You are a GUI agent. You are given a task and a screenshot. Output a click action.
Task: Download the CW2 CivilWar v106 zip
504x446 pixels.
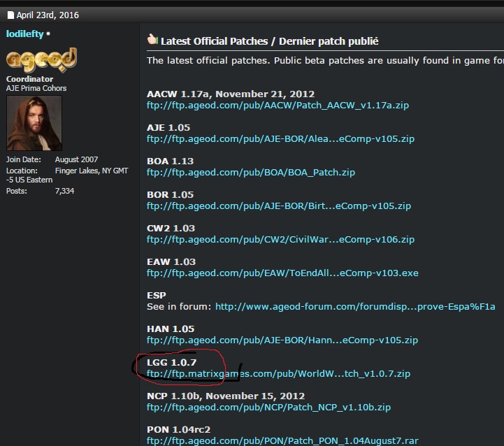point(280,240)
